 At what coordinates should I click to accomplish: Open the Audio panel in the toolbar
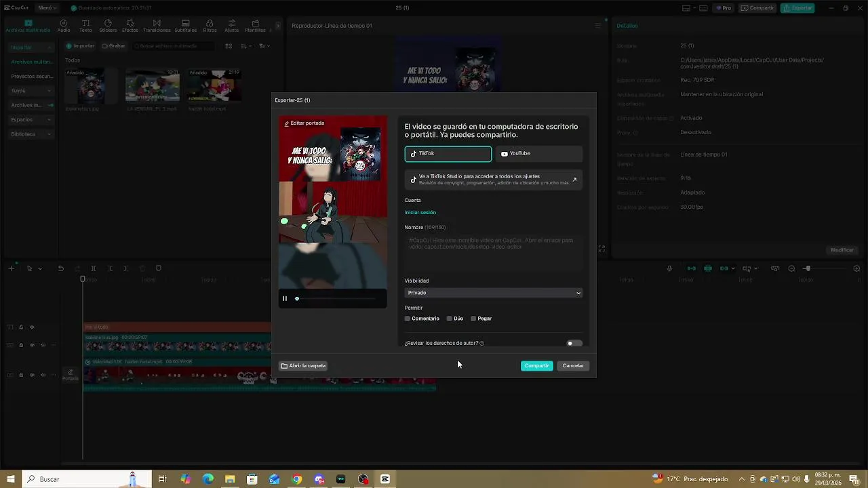(x=64, y=26)
